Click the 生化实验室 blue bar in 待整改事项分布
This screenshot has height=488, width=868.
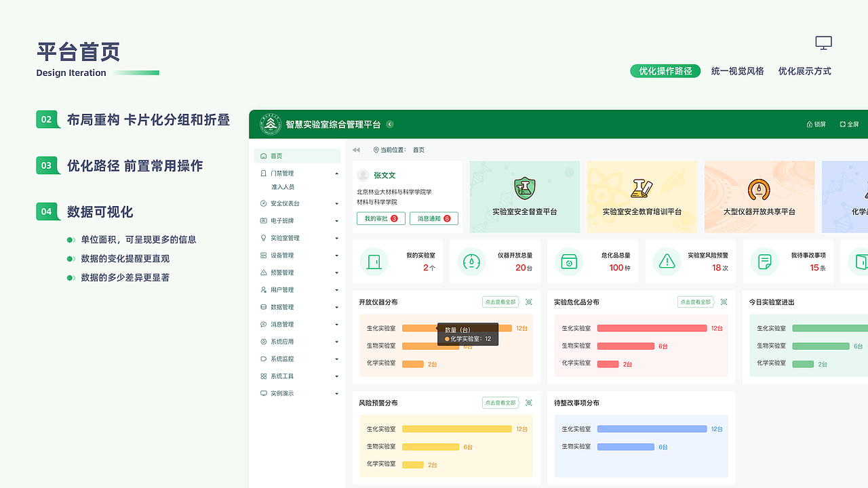652,429
